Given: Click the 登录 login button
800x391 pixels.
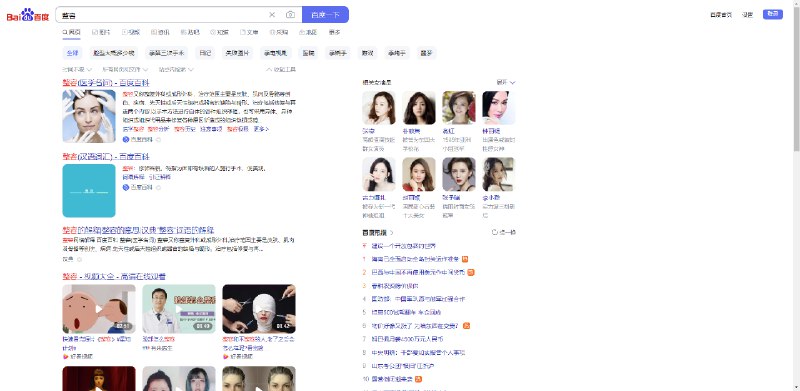Looking at the screenshot, I should 773,14.
